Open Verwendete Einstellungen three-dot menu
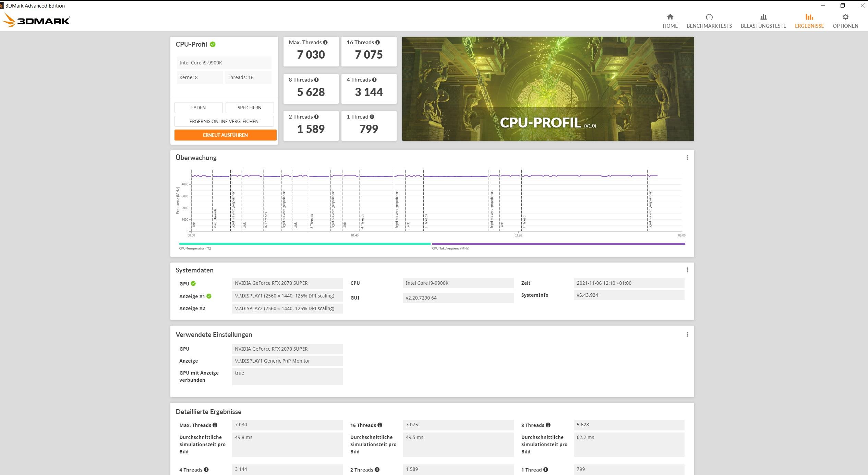 pyautogui.click(x=687, y=334)
